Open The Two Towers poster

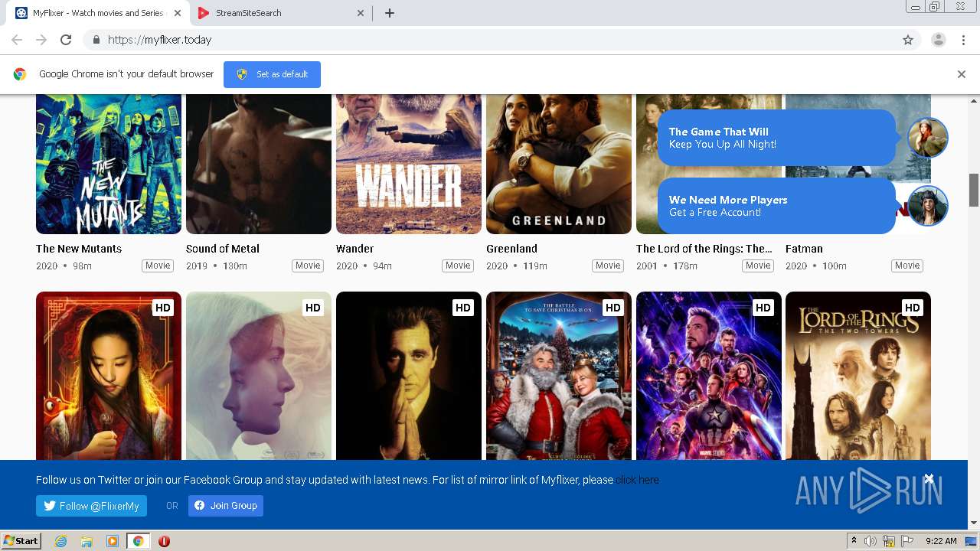tap(858, 376)
